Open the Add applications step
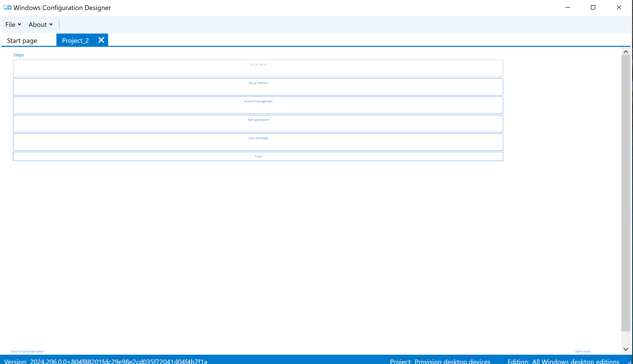The height and width of the screenshot is (364, 633). coord(258,123)
